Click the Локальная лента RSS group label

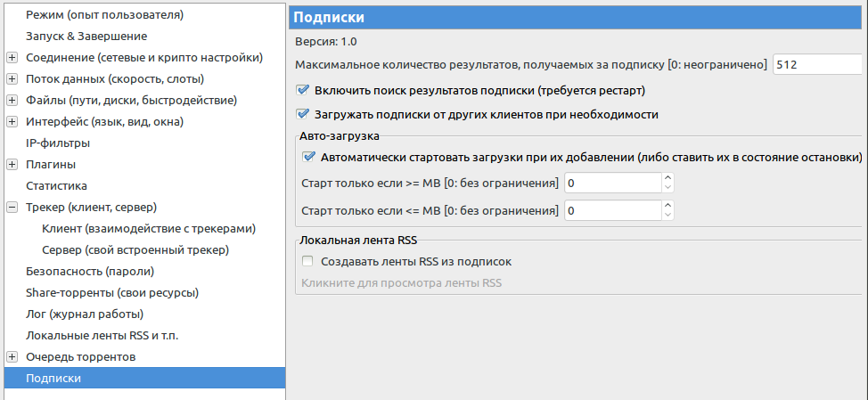click(357, 241)
